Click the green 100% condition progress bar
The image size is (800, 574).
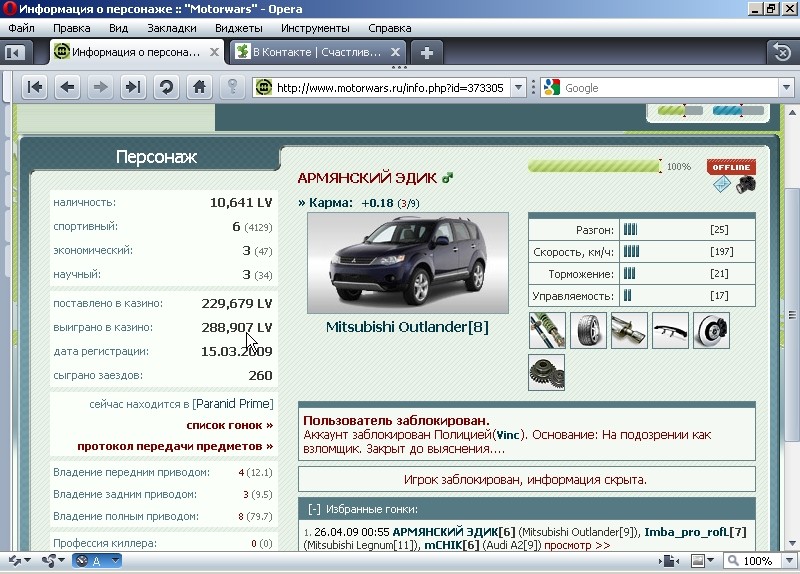594,166
